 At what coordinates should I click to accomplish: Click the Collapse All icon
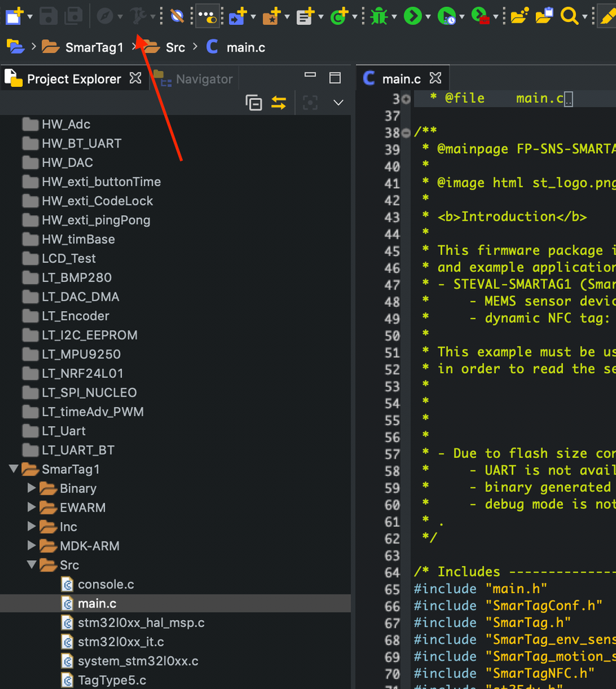click(254, 103)
